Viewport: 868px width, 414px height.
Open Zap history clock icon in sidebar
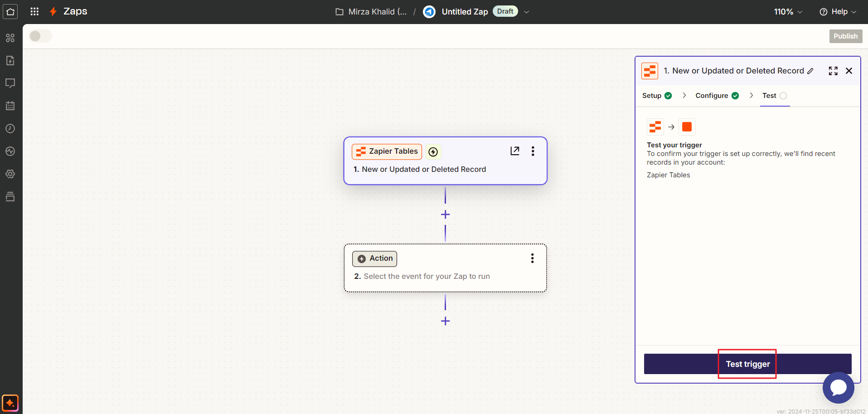click(x=10, y=129)
